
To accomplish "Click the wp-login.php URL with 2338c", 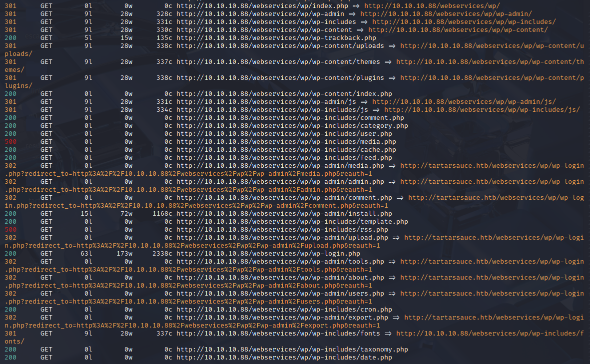I will coord(268,254).
